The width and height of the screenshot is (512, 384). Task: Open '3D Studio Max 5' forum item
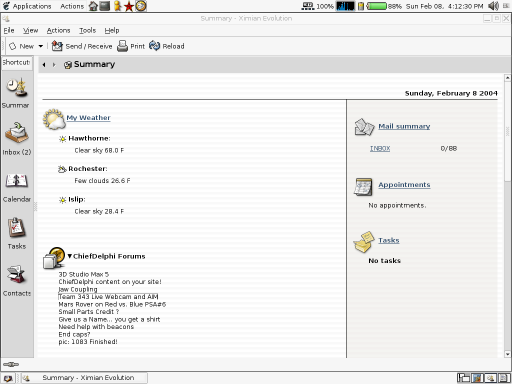[x=84, y=274]
